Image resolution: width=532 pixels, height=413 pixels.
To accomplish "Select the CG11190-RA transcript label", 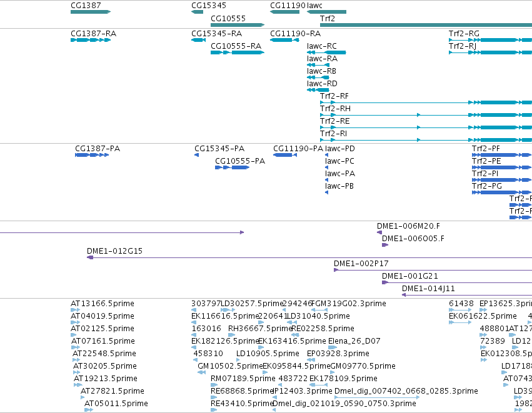I will pos(295,34).
